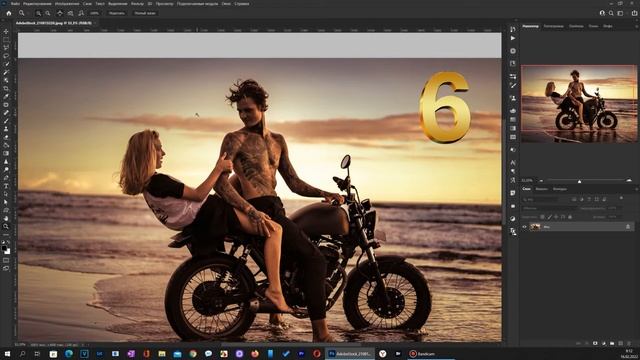Open the Изображение menu

click(67, 4)
